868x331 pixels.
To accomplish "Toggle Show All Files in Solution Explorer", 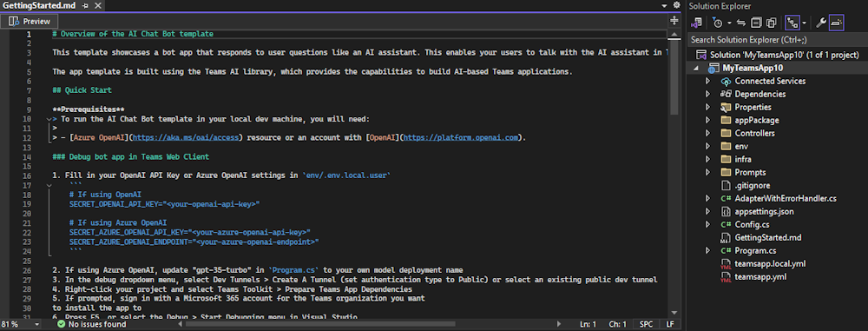I will point(771,23).
